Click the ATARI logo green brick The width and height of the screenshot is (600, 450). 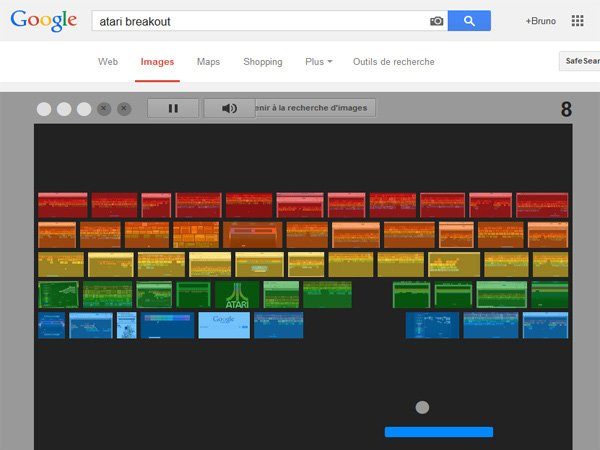(x=237, y=295)
